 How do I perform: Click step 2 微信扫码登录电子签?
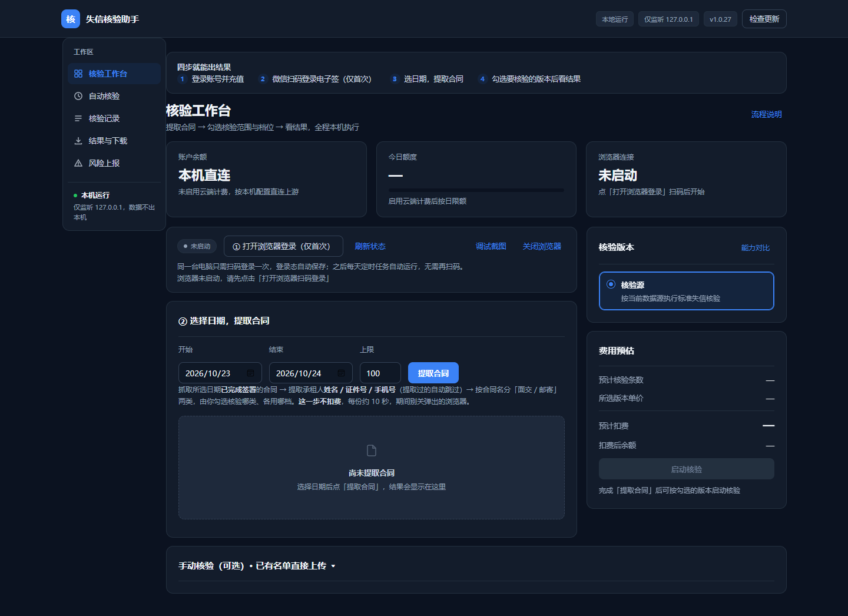pyautogui.click(x=315, y=79)
